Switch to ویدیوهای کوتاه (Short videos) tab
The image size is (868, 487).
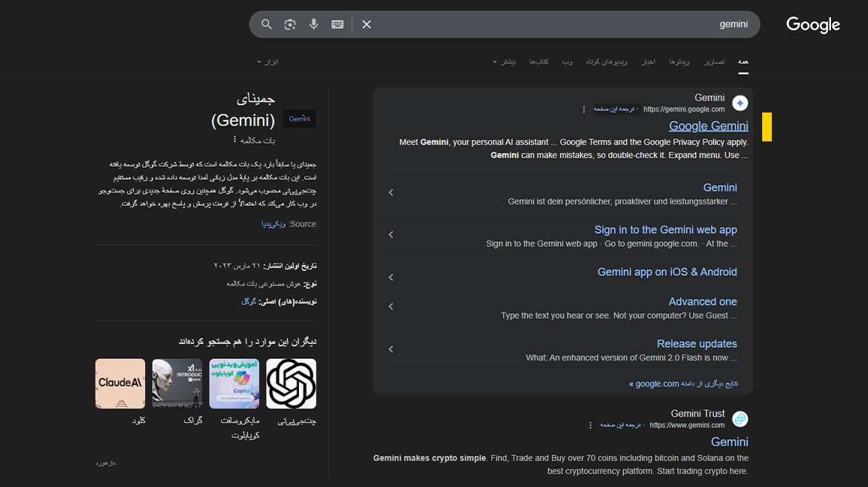(x=607, y=62)
